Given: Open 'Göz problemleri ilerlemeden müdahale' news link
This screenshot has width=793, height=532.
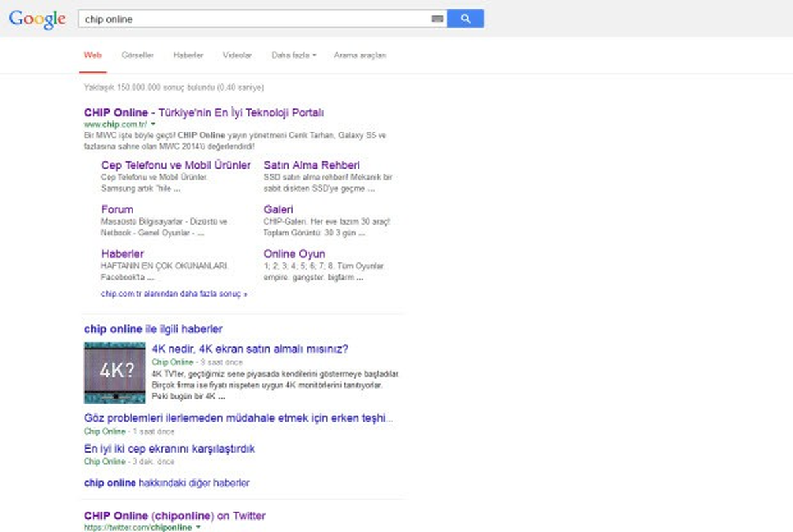Looking at the screenshot, I should pos(239,418).
